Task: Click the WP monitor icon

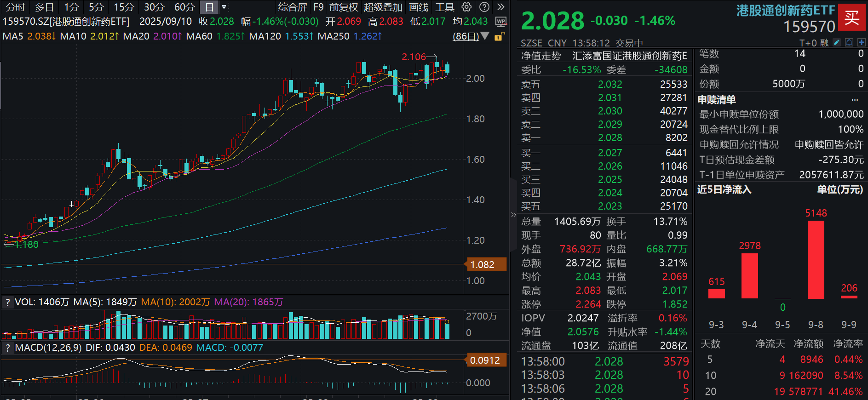Action: click(501, 22)
